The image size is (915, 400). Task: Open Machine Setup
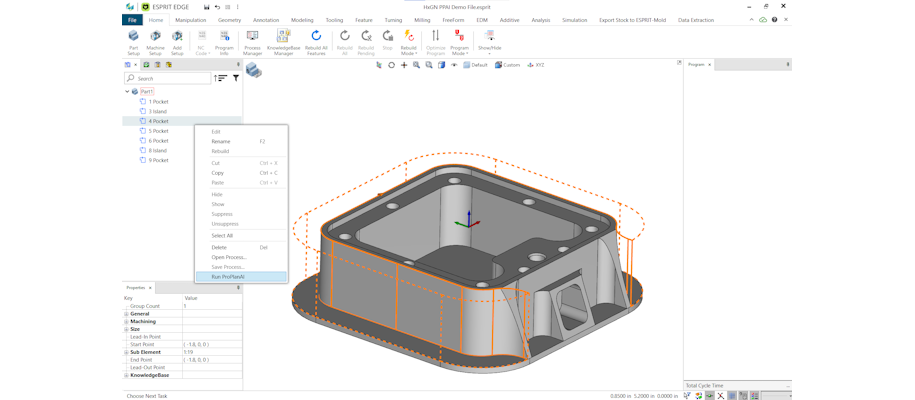click(155, 42)
